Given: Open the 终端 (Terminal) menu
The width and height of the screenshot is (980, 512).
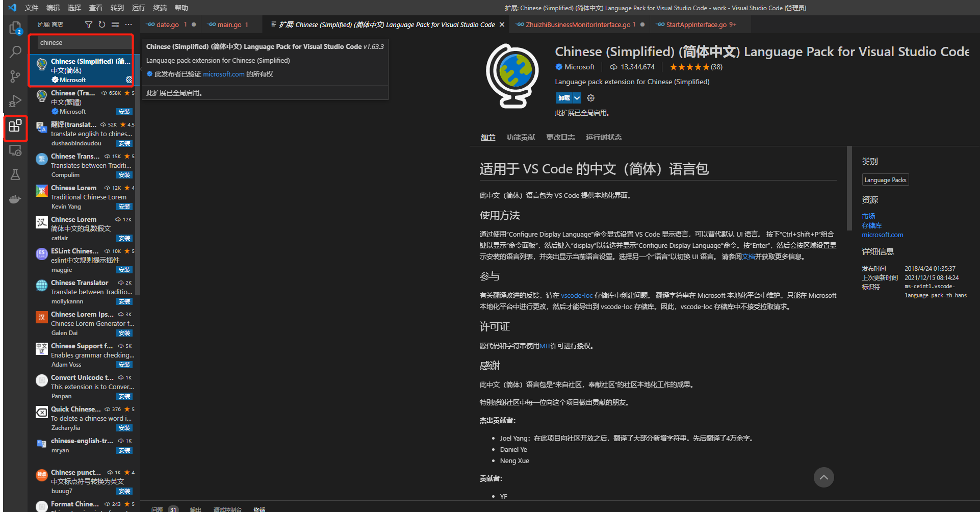Looking at the screenshot, I should coord(160,8).
